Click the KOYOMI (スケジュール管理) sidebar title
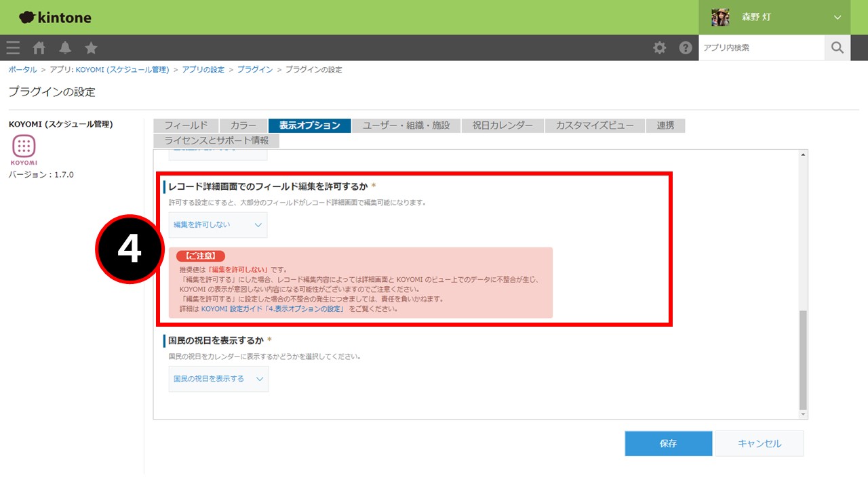868x488 pixels. point(60,124)
